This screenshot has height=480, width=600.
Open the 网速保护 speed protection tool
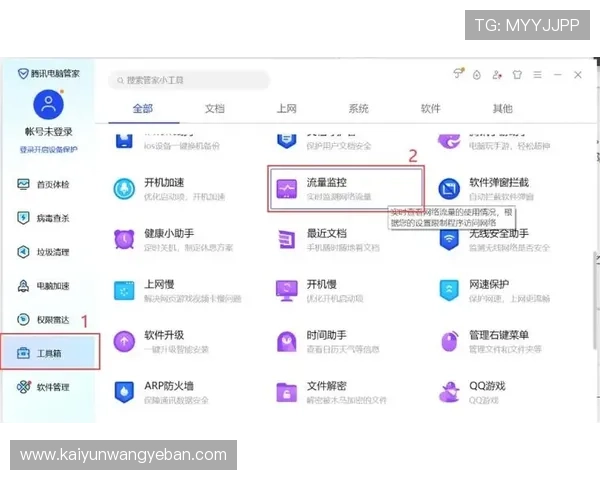pyautogui.click(x=494, y=291)
